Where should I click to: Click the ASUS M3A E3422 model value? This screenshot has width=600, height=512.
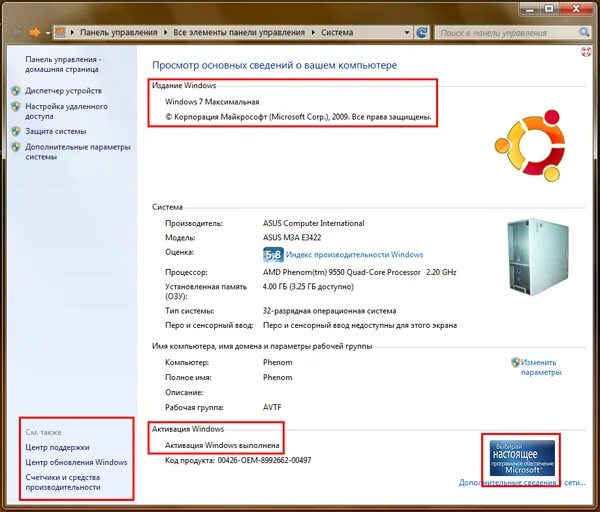(292, 238)
